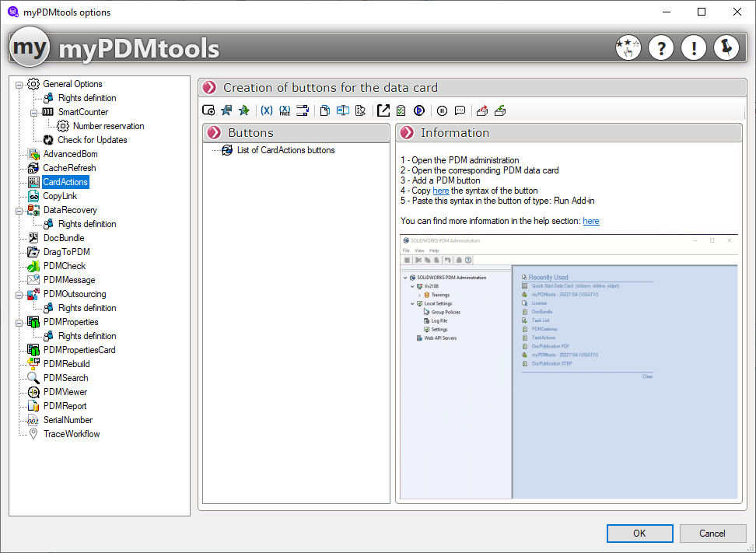Collapse the PDMOutsourcing tree node
This screenshot has width=756, height=553.
(19, 294)
